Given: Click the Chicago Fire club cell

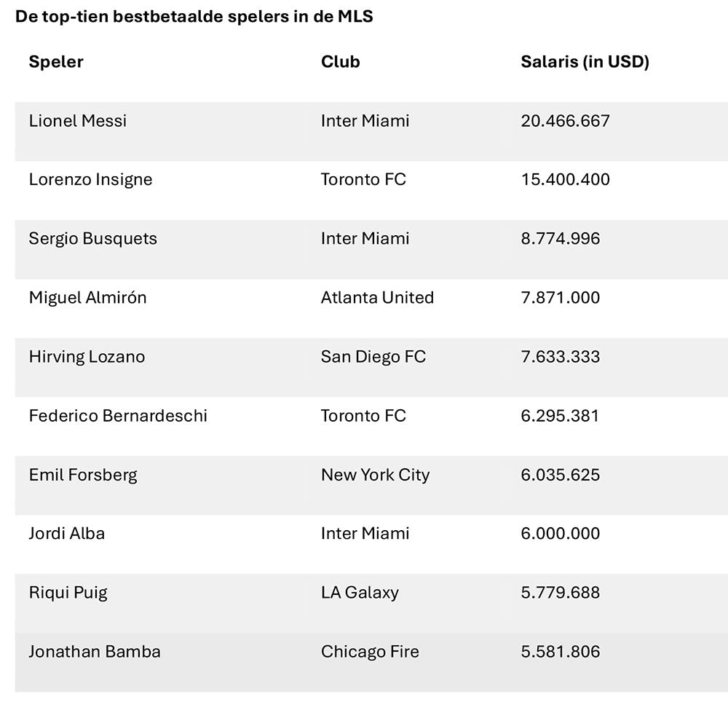Looking at the screenshot, I should (x=370, y=652).
